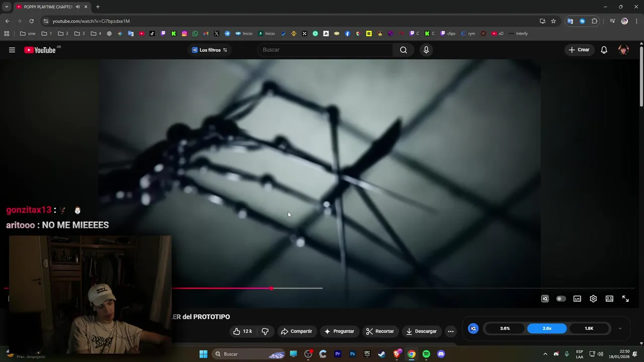This screenshot has width=644, height=362.
Task: Open the 'sine' bookmarks folder
Action: point(28,34)
